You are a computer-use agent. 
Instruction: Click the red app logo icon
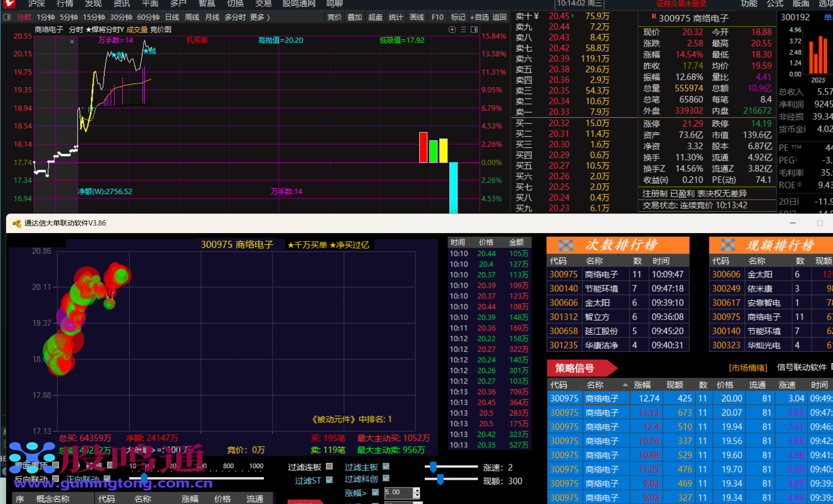point(9,4)
